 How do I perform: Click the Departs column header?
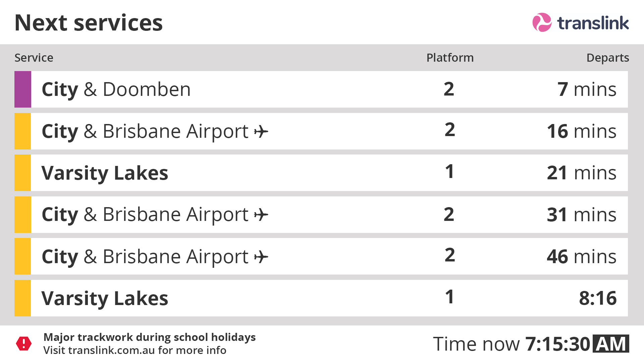(x=608, y=58)
